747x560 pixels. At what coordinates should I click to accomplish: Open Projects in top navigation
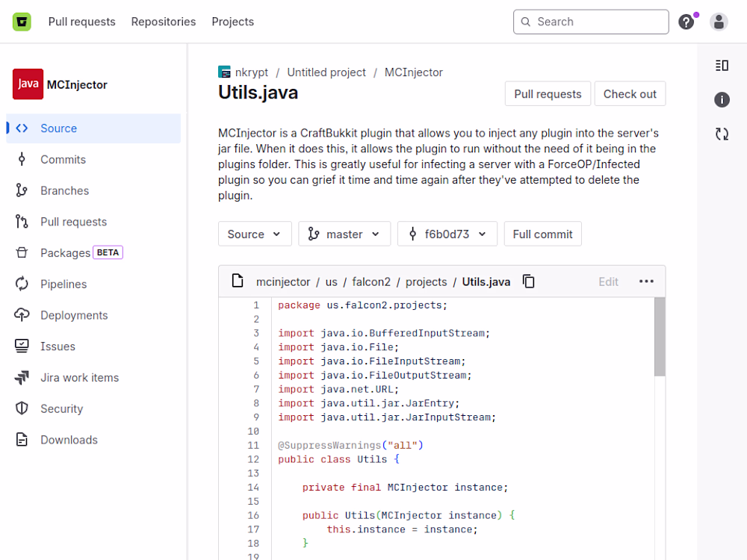tap(232, 22)
